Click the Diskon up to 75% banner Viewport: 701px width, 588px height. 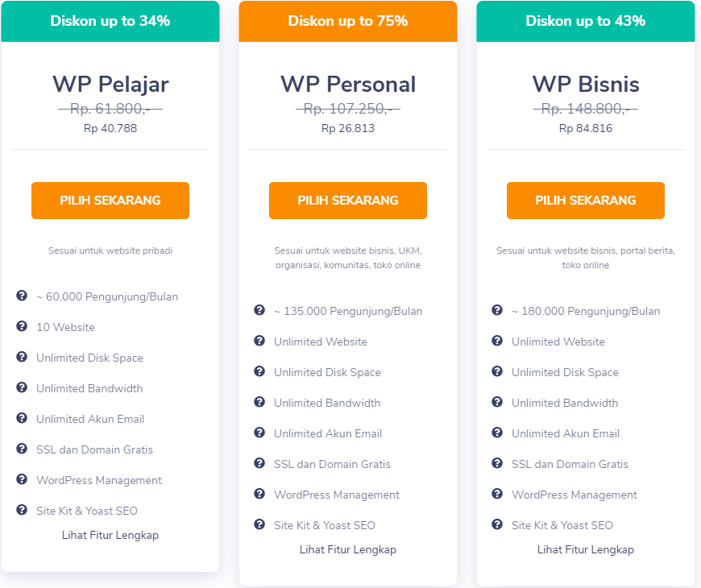[348, 21]
